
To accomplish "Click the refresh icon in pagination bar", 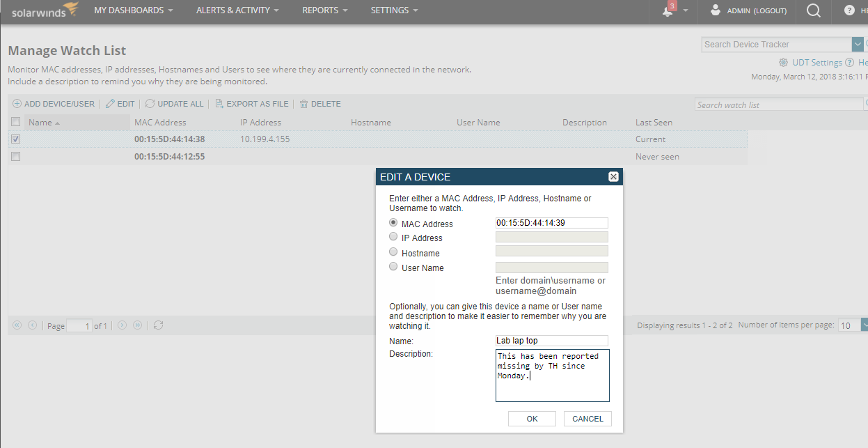I will pyautogui.click(x=159, y=325).
